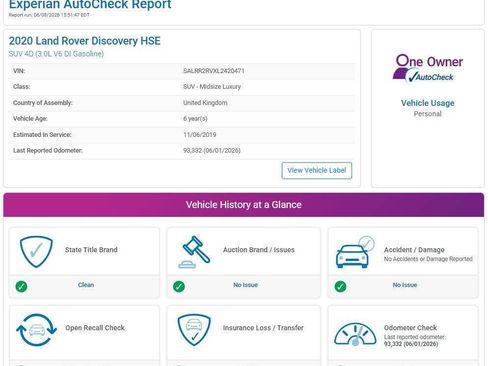Click the report run timestamp text
488x366 pixels.
click(x=49, y=15)
